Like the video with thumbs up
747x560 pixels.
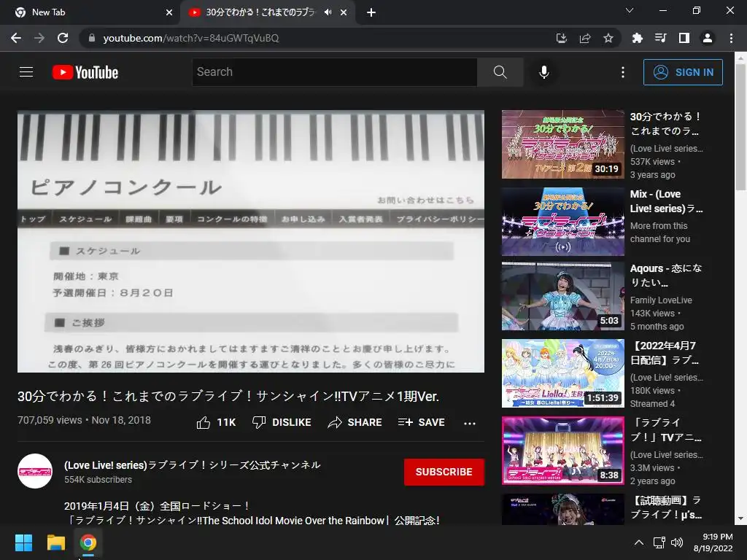click(x=216, y=422)
